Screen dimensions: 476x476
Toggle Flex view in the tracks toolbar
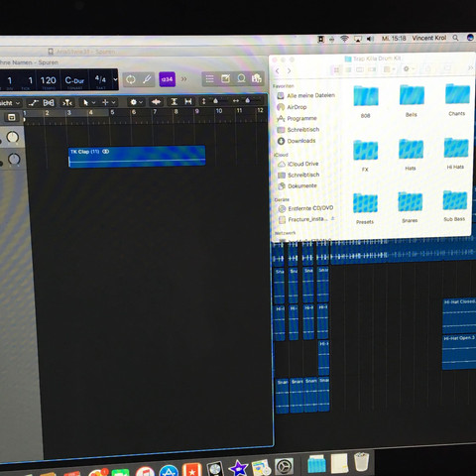[x=49, y=103]
